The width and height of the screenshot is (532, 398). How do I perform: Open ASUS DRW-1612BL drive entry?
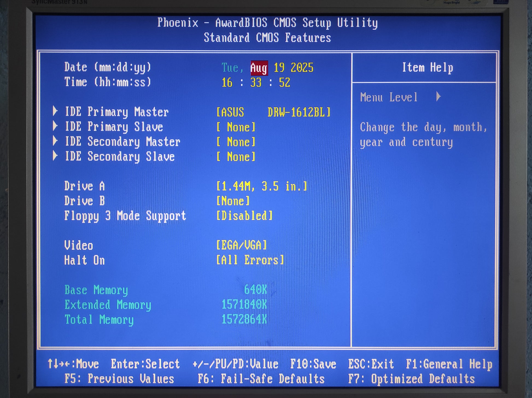[273, 112]
